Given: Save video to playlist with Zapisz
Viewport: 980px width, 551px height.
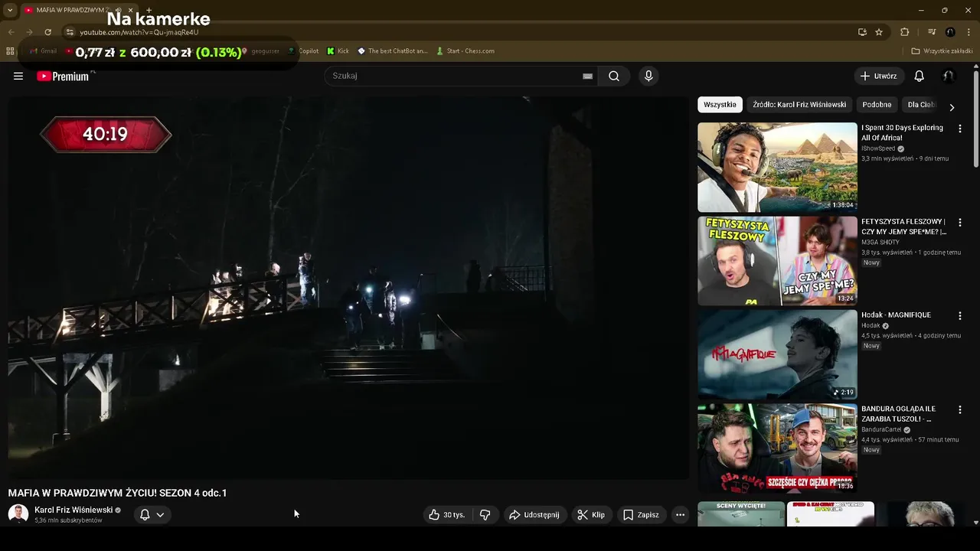Looking at the screenshot, I should pos(641,515).
